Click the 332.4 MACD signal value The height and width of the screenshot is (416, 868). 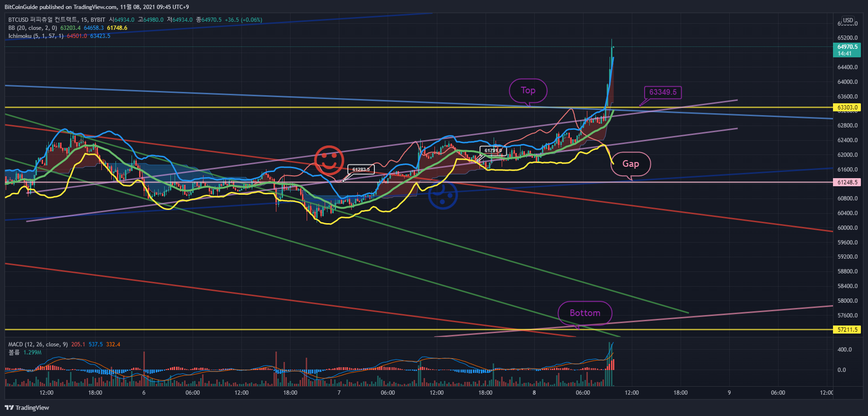113,344
